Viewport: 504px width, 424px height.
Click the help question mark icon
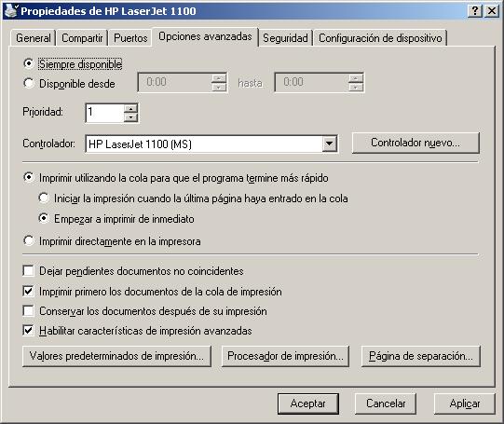tap(475, 11)
